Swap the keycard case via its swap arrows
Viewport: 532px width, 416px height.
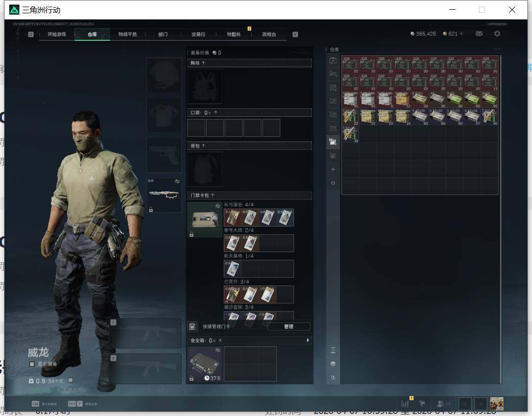(x=218, y=206)
